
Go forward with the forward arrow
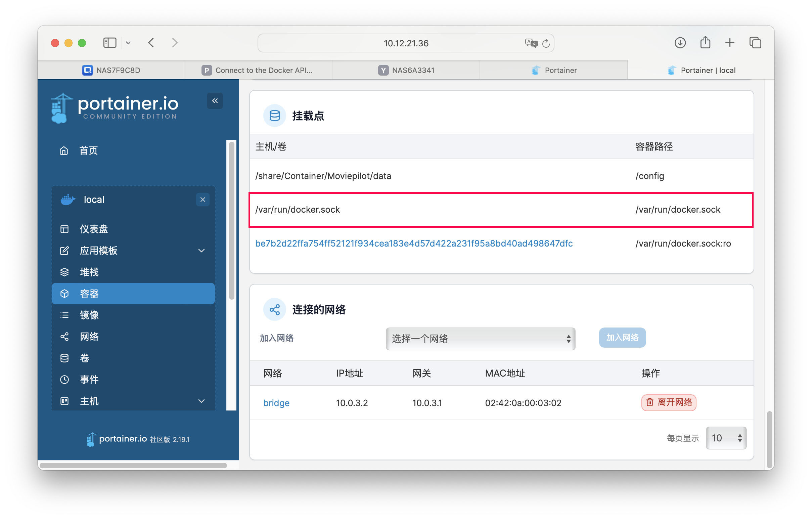175,43
